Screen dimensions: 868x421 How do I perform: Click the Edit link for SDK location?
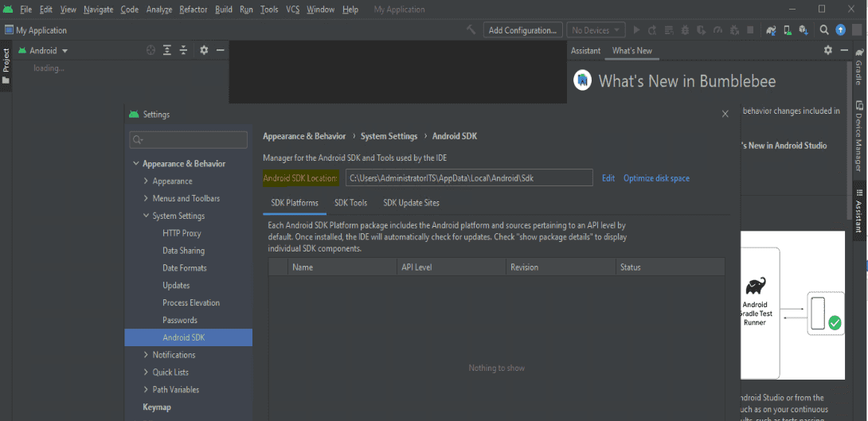coord(608,178)
